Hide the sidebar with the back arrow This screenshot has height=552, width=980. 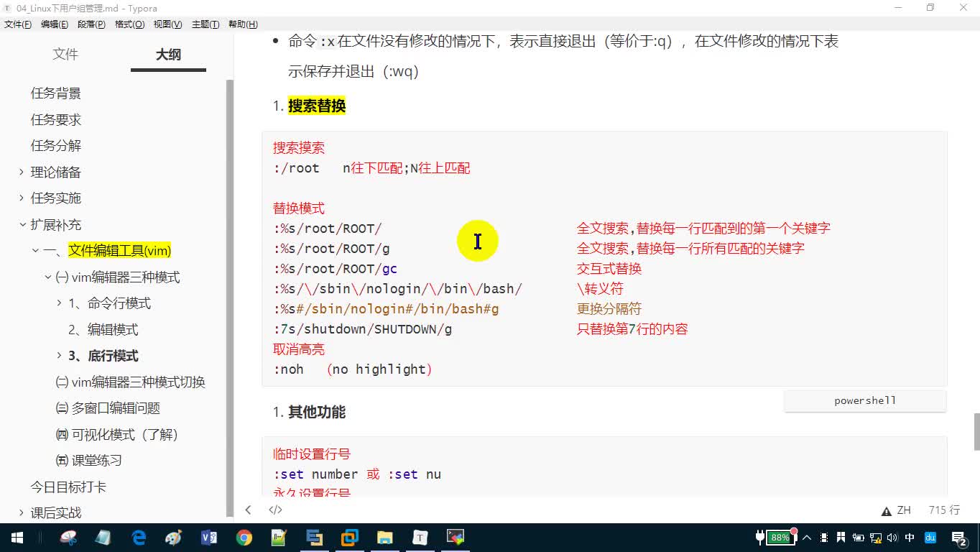click(248, 510)
